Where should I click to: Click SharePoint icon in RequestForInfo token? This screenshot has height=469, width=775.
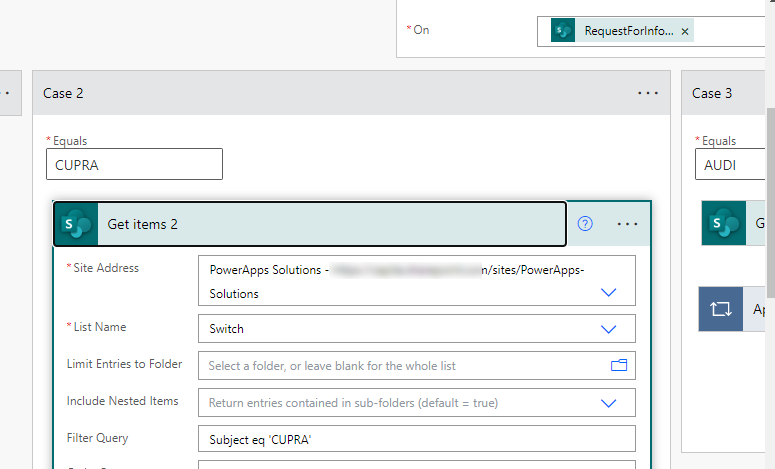(x=562, y=30)
